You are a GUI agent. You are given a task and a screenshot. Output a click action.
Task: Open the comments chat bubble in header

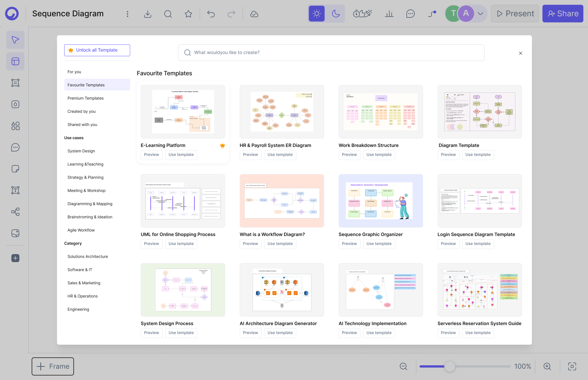410,14
